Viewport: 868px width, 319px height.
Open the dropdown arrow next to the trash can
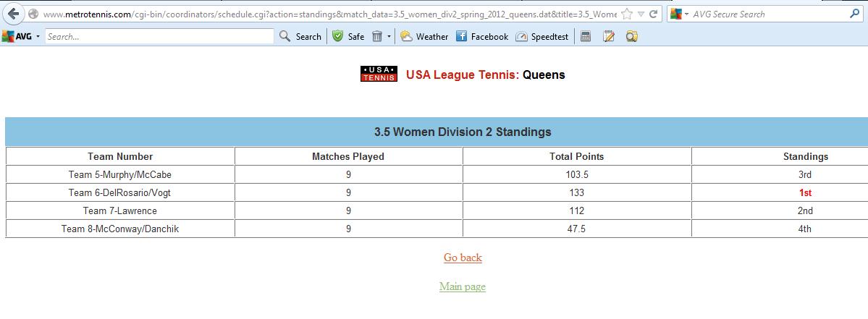pos(389,36)
